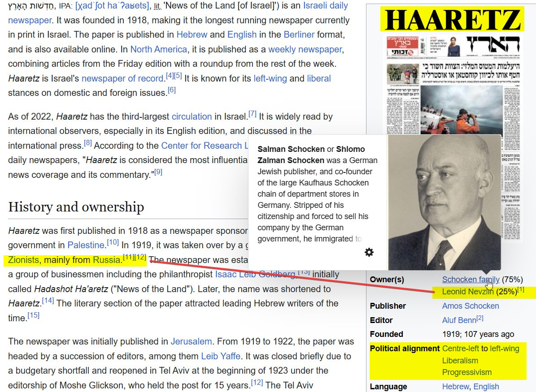Open the Russia link

click(107, 260)
